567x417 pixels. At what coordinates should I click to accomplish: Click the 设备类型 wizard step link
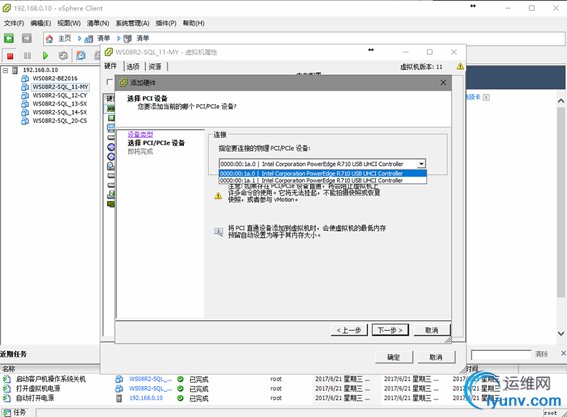coord(140,134)
